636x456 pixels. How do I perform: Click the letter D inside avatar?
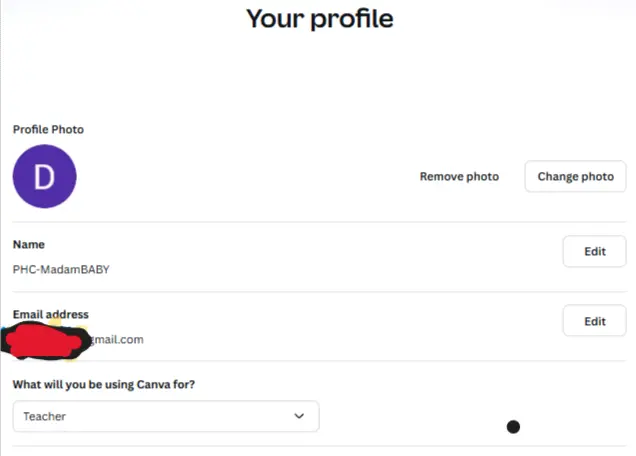click(44, 177)
